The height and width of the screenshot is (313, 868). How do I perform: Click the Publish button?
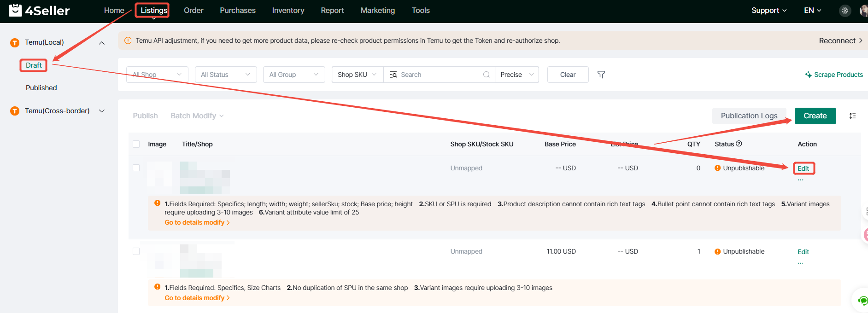tap(146, 116)
